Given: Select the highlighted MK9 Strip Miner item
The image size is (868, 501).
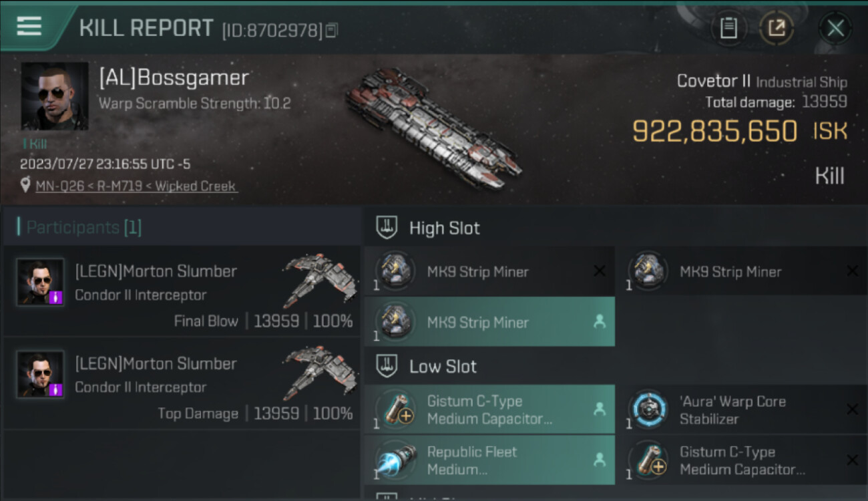Looking at the screenshot, I should point(489,322).
